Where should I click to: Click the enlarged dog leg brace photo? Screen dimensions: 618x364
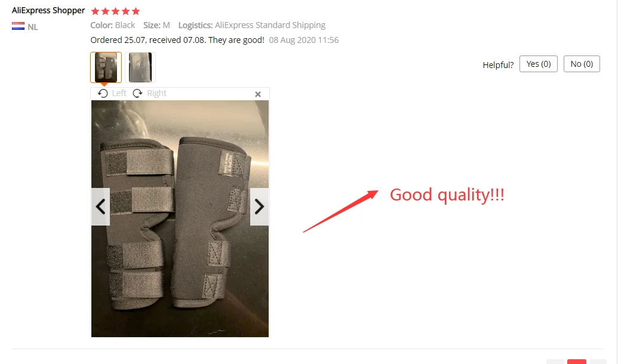click(180, 218)
